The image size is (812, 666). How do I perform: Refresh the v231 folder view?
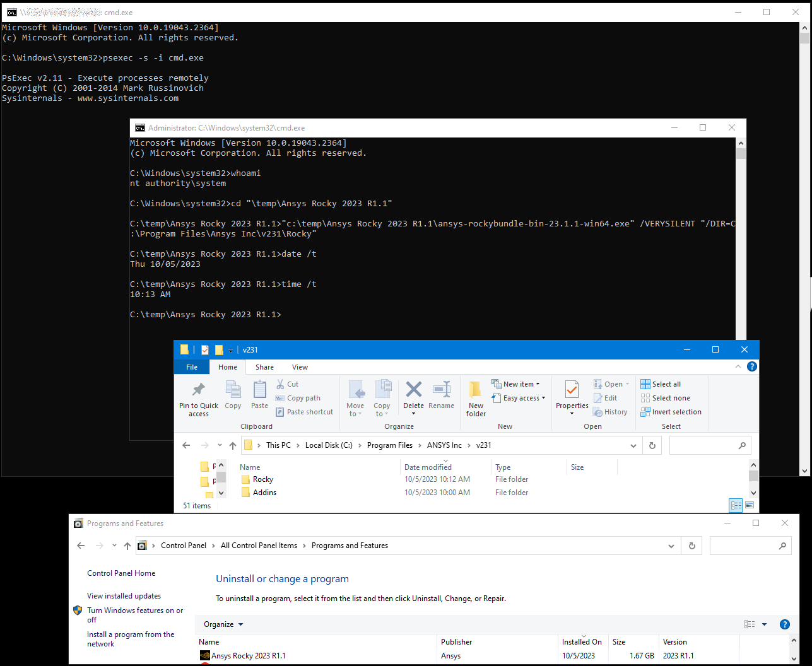652,445
